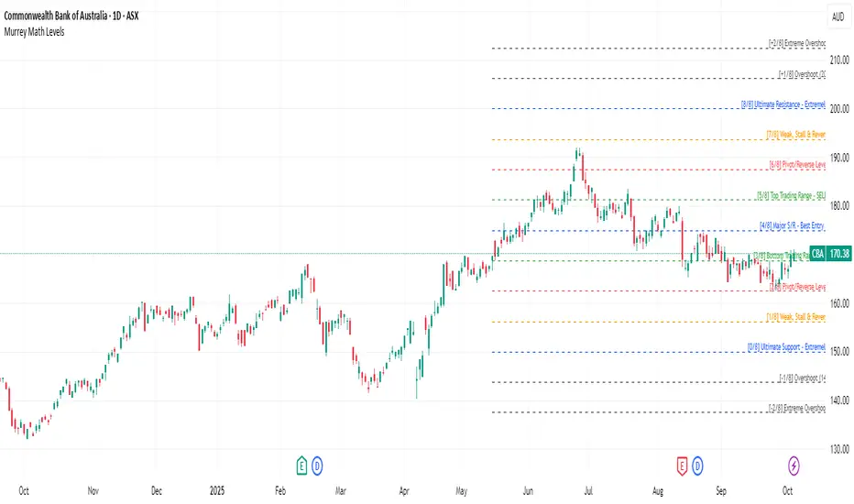
Task: Select the [8/8] Ultimate Resistance level label
Action: pyautogui.click(x=783, y=105)
